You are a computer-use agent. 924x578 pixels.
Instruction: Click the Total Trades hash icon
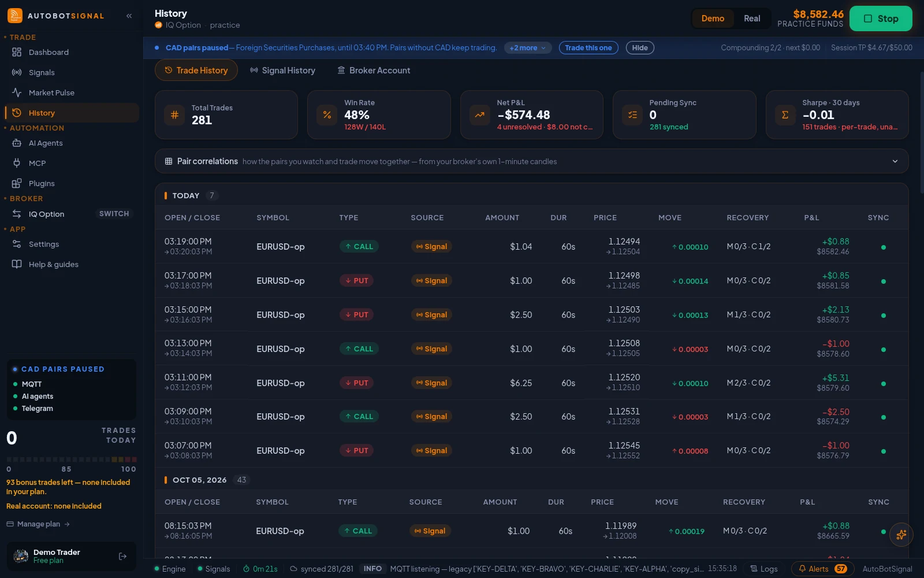174,114
